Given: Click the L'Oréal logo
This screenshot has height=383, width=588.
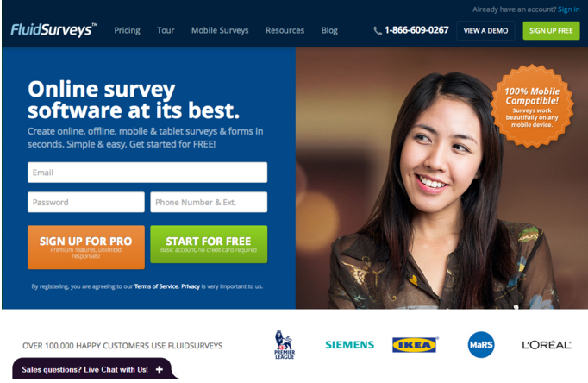Looking at the screenshot, I should [x=547, y=345].
